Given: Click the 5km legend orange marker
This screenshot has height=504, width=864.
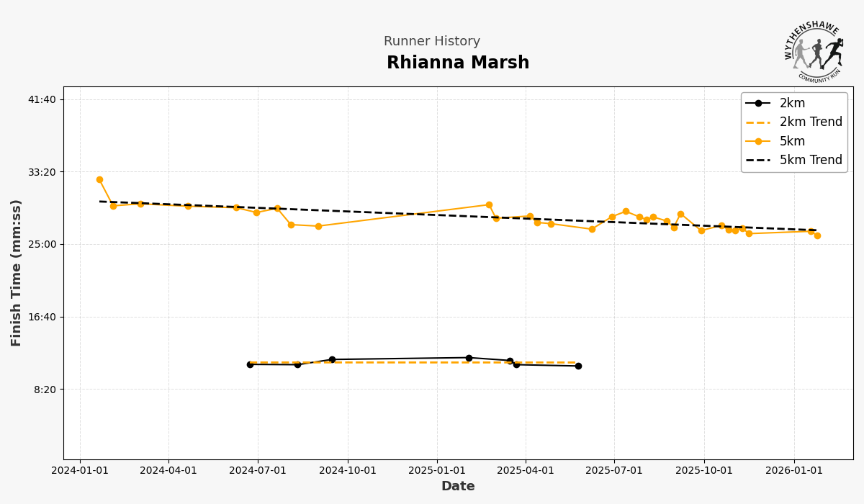Looking at the screenshot, I should [x=758, y=141].
